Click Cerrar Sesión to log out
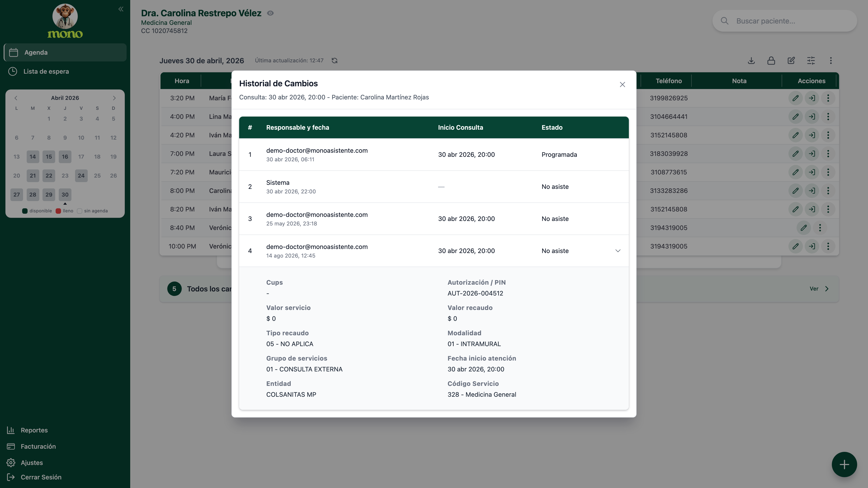The height and width of the screenshot is (488, 868). 34,477
